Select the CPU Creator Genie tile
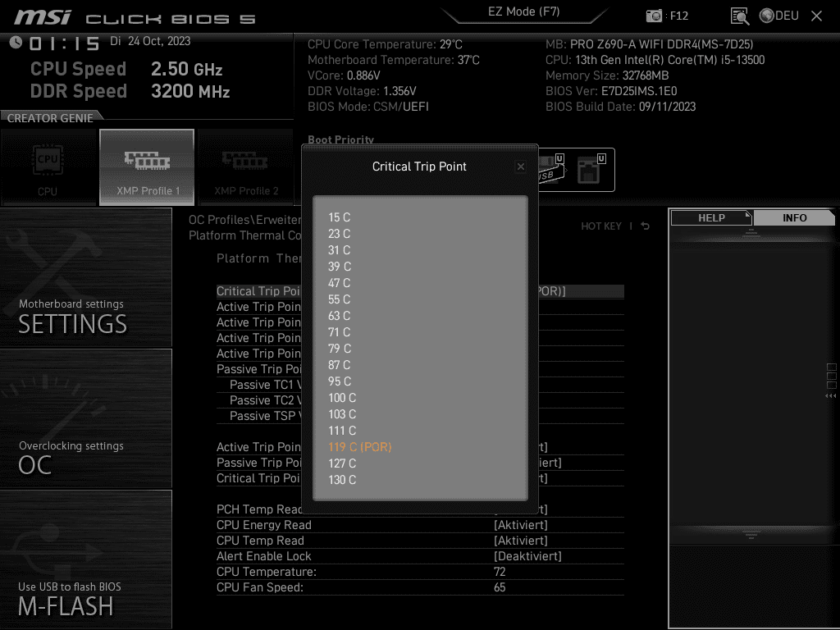The image size is (840, 630). [48, 167]
